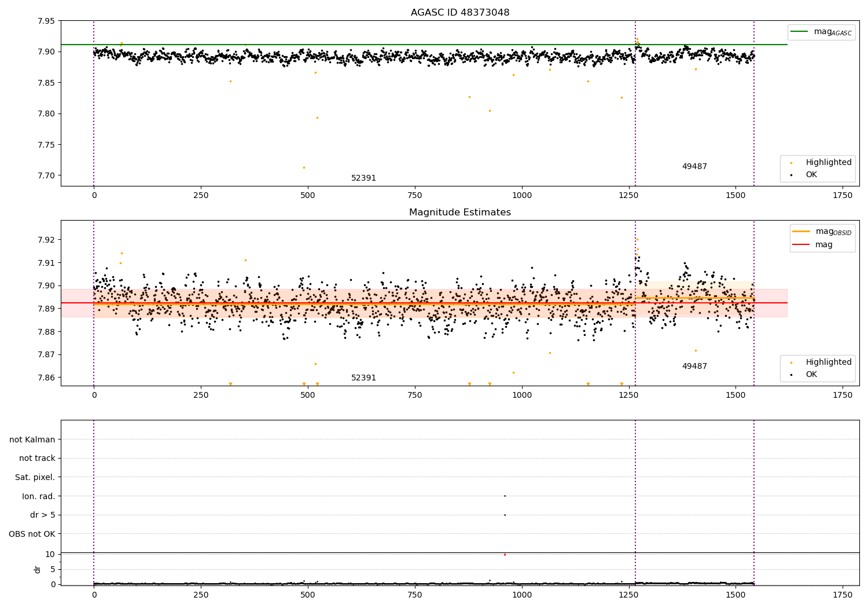Click the 'Magnitude Estimates' plot title
The width and height of the screenshot is (868, 608).
pos(460,213)
